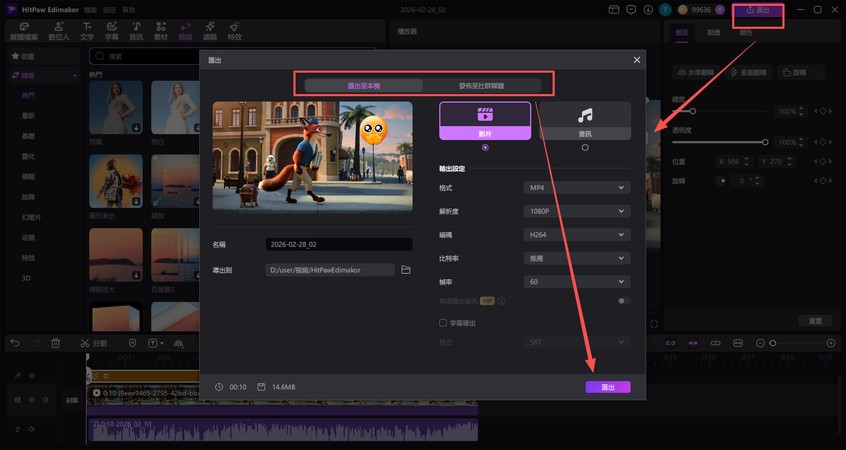
Task: Open the downloads icon in title bar
Action: point(648,10)
